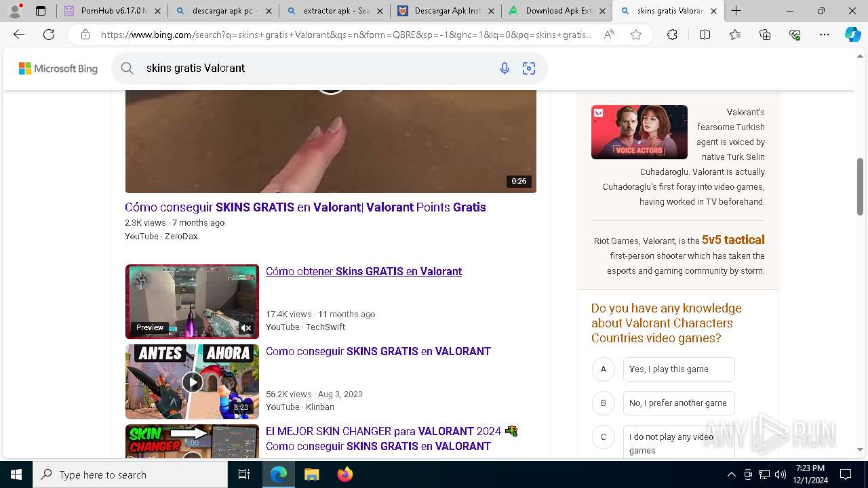Screen dimensions: 868x488
Task: Switch to Descargar Apk Installer tab
Action: [446, 11]
